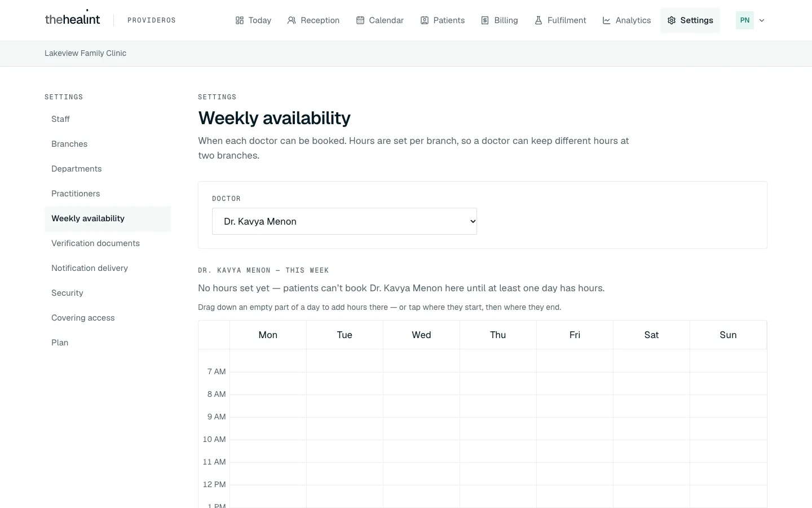Image resolution: width=812 pixels, height=508 pixels.
Task: Click the Patients profile icon
Action: (425, 20)
